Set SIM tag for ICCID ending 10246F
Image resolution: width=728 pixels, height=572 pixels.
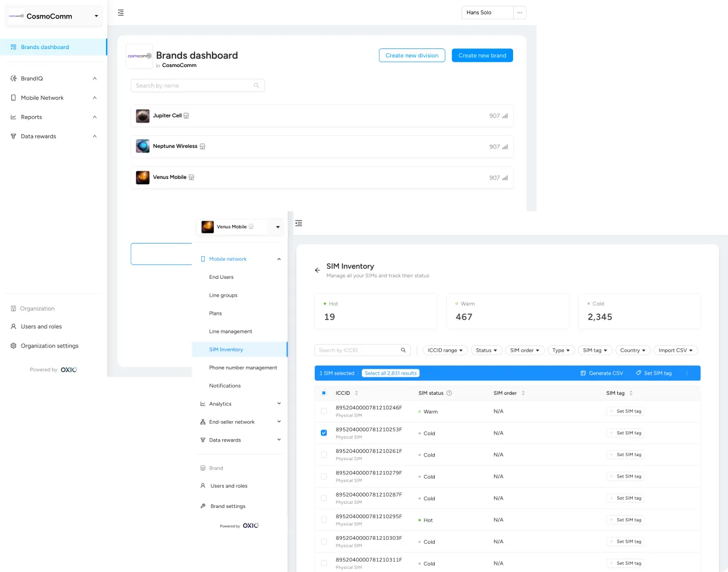point(625,411)
